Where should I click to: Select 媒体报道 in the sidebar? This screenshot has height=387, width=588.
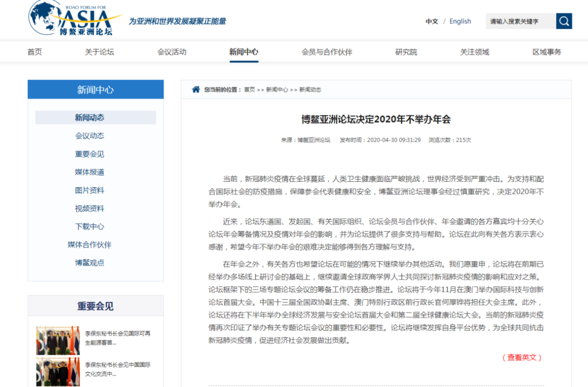click(90, 172)
